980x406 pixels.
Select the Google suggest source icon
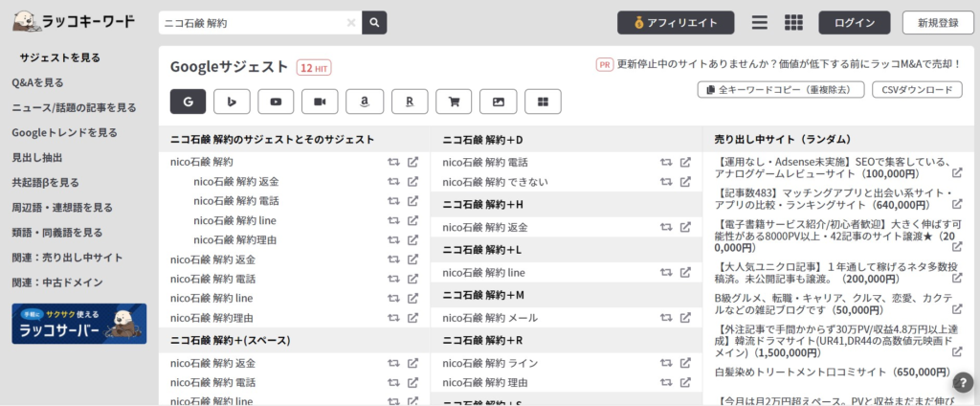[189, 101]
